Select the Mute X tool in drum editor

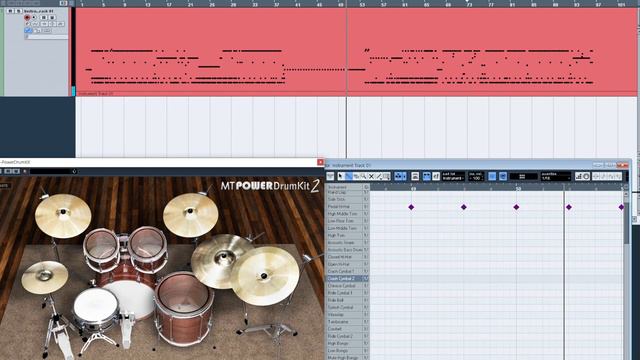[371, 176]
